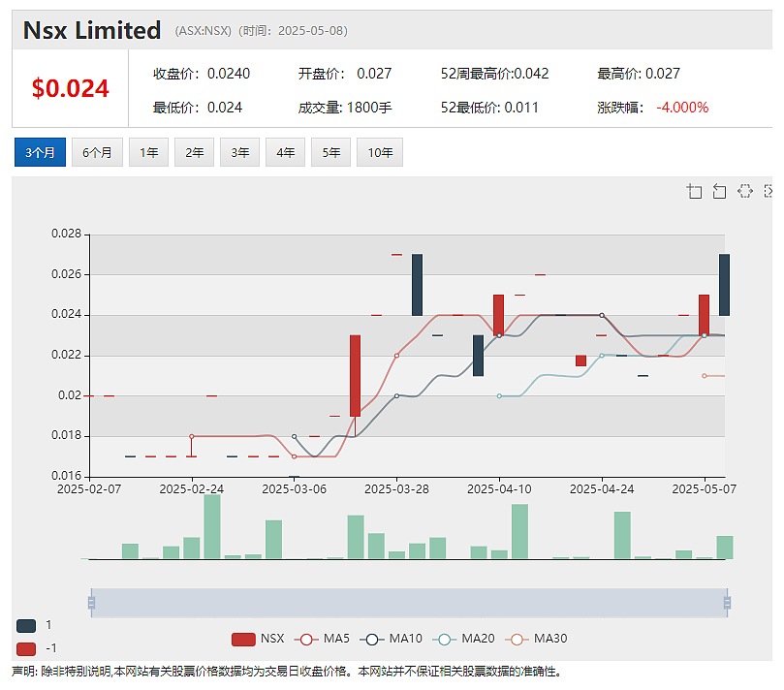Image resolution: width=784 pixels, height=690 pixels.
Task: Toggle the MA5 line in legend
Action: click(x=322, y=639)
